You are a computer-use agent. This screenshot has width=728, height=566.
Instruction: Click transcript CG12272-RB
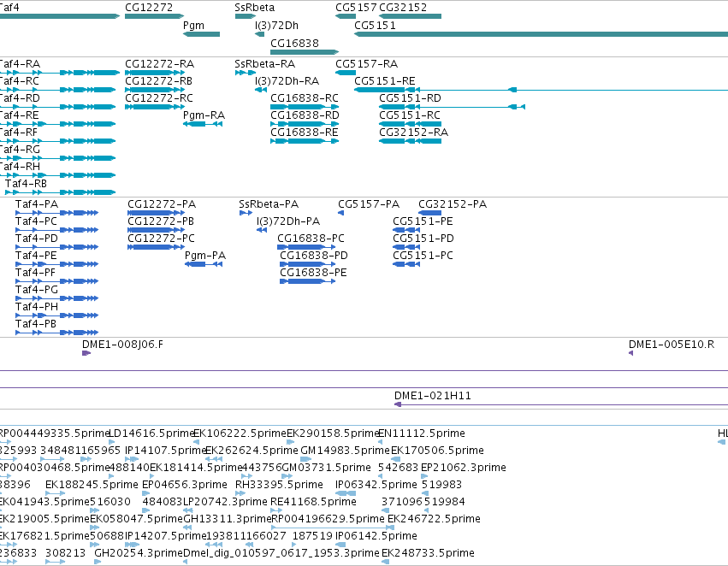click(154, 90)
